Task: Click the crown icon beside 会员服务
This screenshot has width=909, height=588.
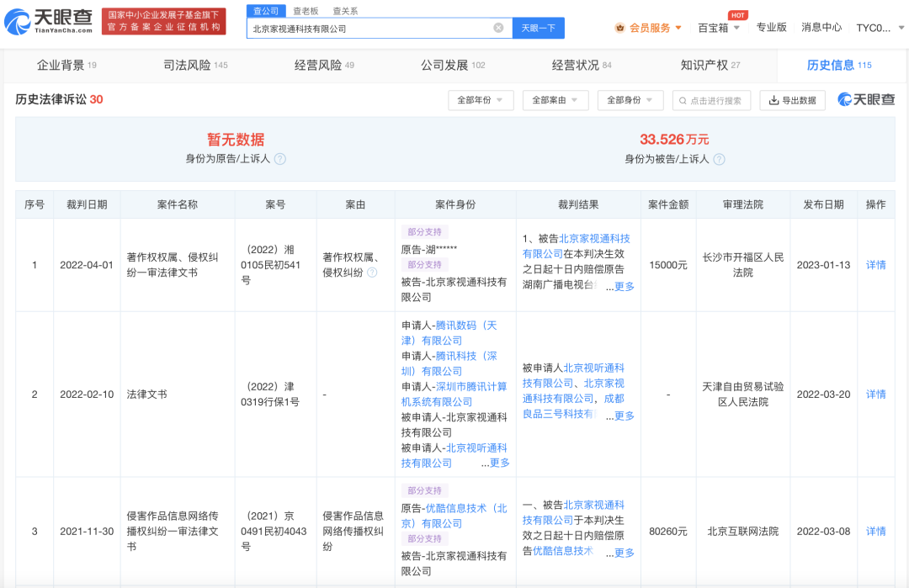Action: coord(620,28)
